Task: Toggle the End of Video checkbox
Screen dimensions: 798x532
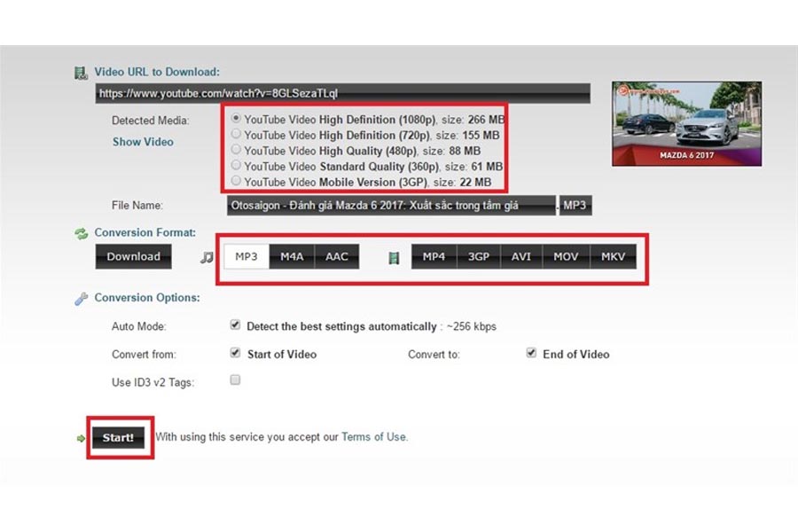Action: pos(531,352)
